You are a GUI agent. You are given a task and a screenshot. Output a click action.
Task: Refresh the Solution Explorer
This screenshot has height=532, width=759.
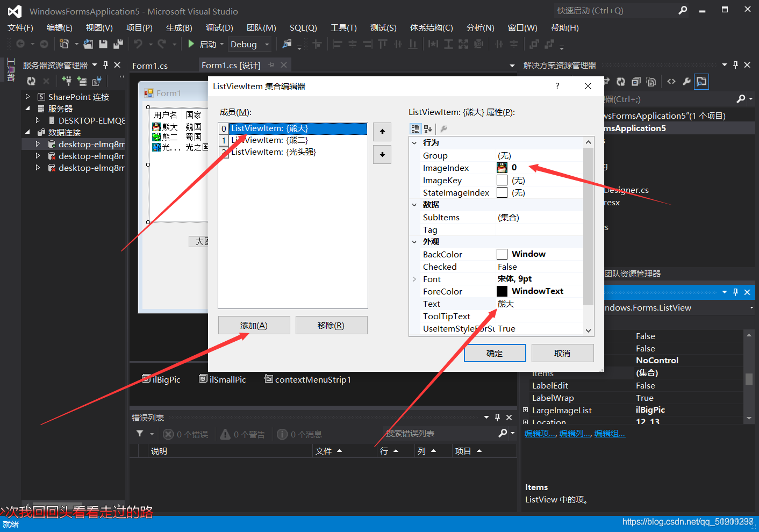point(621,82)
